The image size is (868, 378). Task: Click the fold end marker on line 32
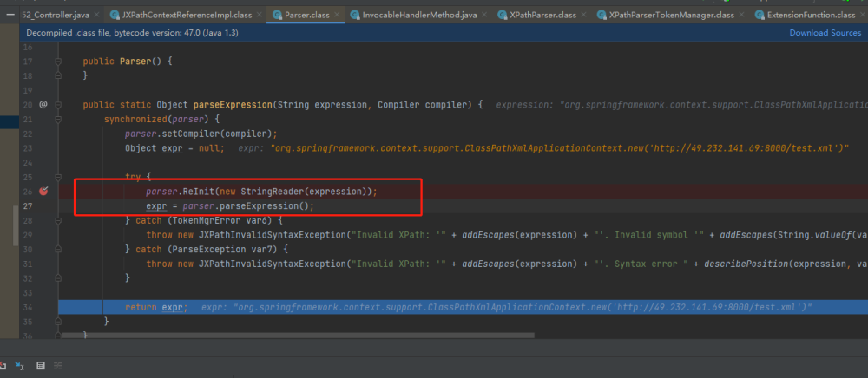(x=58, y=278)
